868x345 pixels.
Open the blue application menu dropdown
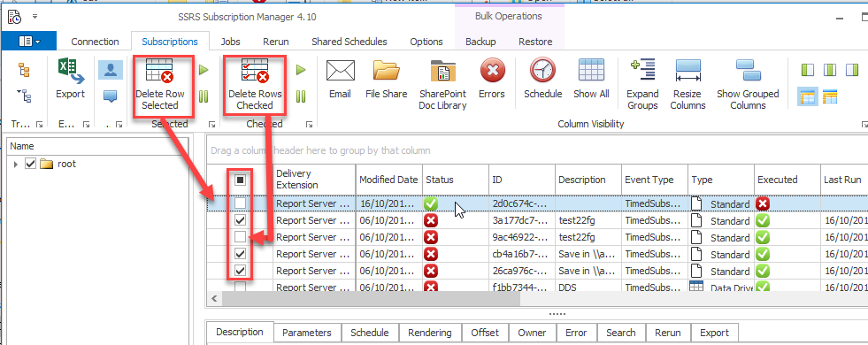(x=29, y=42)
